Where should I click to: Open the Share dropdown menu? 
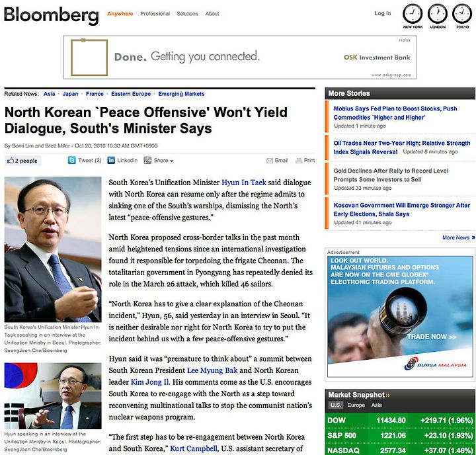[159, 160]
